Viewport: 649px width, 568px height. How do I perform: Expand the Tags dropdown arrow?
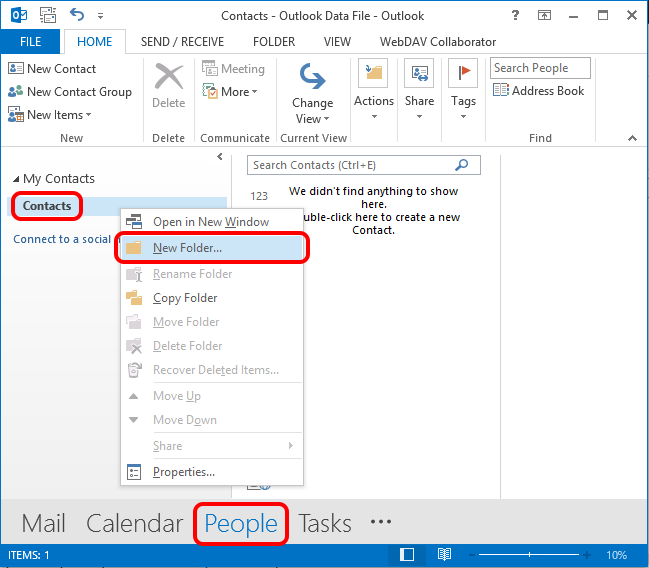coord(464,117)
